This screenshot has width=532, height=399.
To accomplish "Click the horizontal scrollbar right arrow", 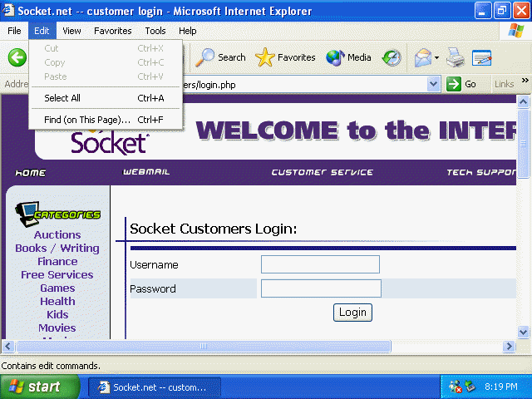I will click(x=509, y=347).
